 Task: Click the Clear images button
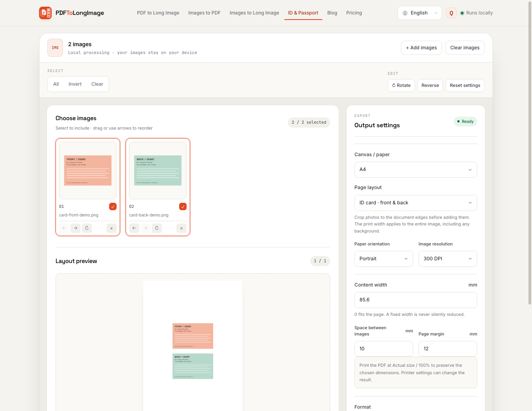coord(465,48)
